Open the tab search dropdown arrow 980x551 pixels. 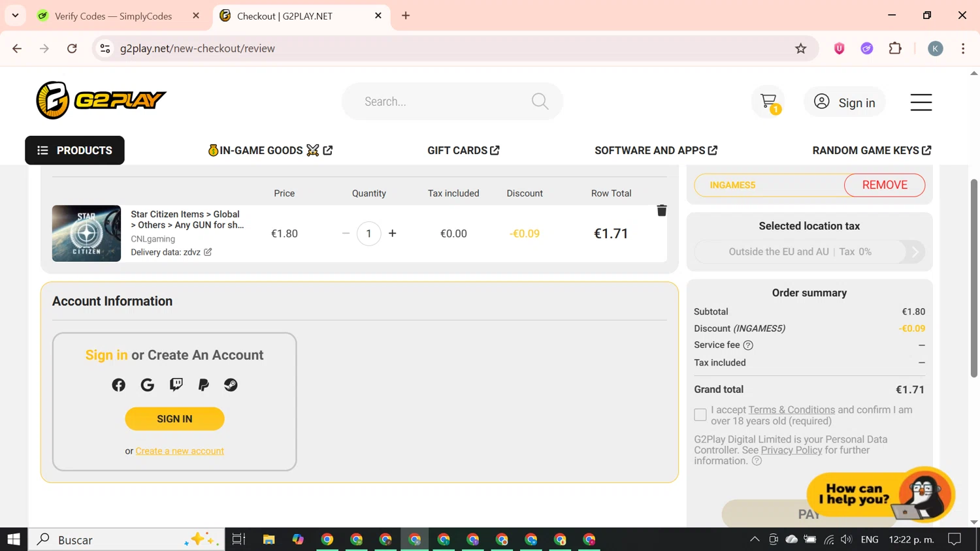click(15, 15)
